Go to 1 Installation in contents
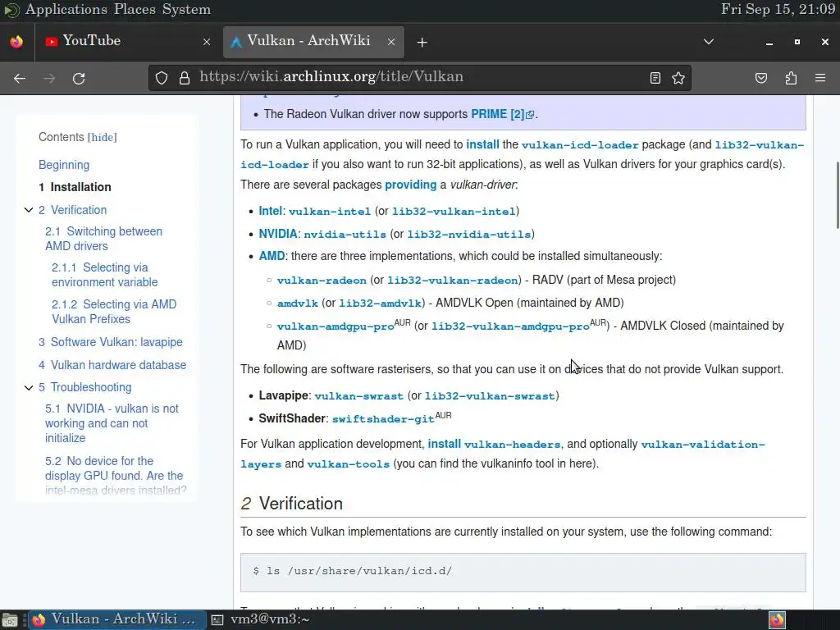840x630 pixels. click(75, 187)
